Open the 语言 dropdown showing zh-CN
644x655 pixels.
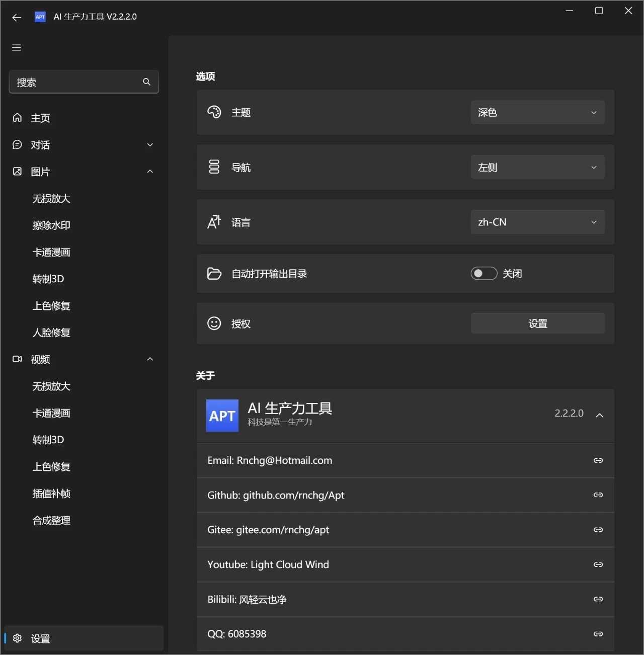click(538, 222)
